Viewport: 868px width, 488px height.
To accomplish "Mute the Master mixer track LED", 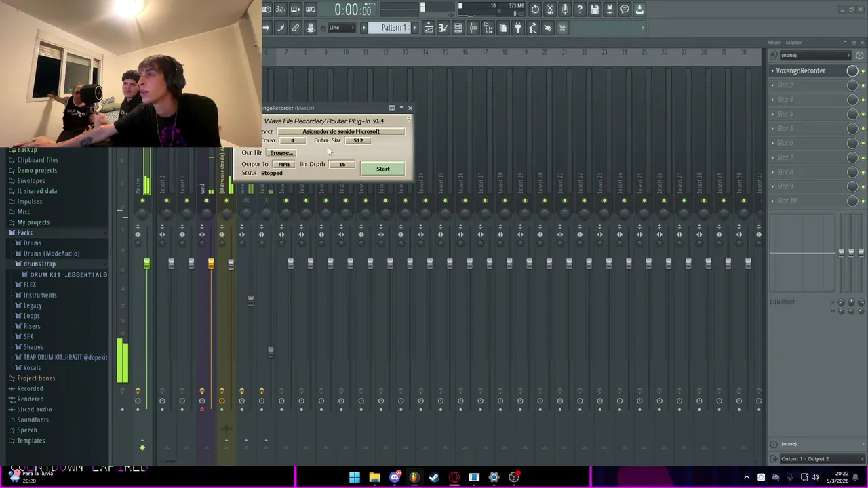I will coord(142,201).
